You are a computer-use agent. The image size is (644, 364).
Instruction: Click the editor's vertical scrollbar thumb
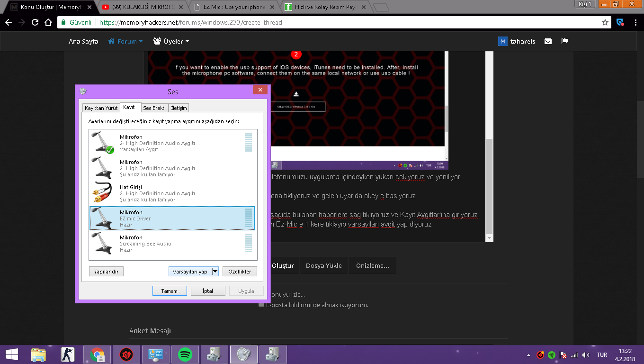(x=489, y=187)
